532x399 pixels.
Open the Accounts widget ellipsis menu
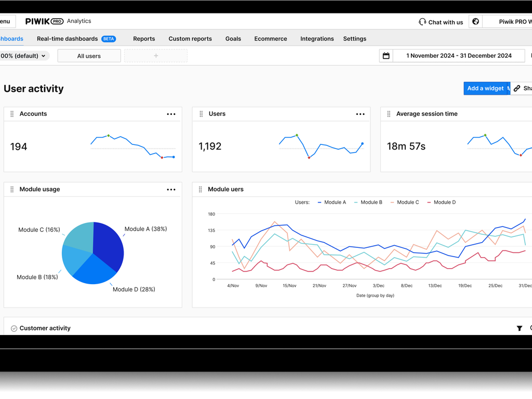[x=171, y=114]
